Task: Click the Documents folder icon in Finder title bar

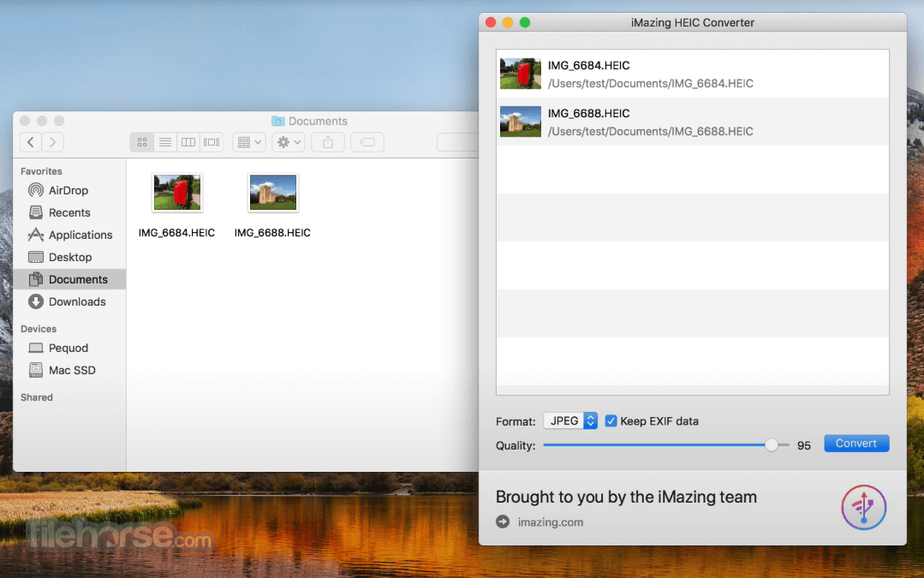Action: pyautogui.click(x=278, y=121)
